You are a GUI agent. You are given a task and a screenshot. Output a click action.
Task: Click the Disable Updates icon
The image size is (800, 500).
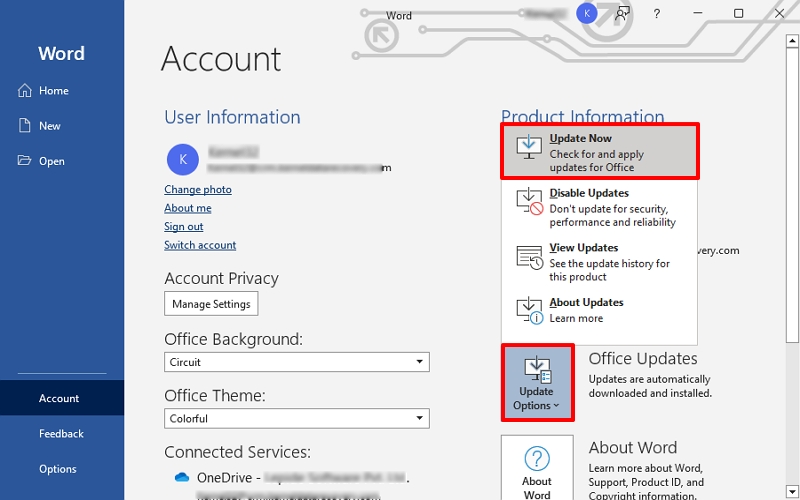528,201
